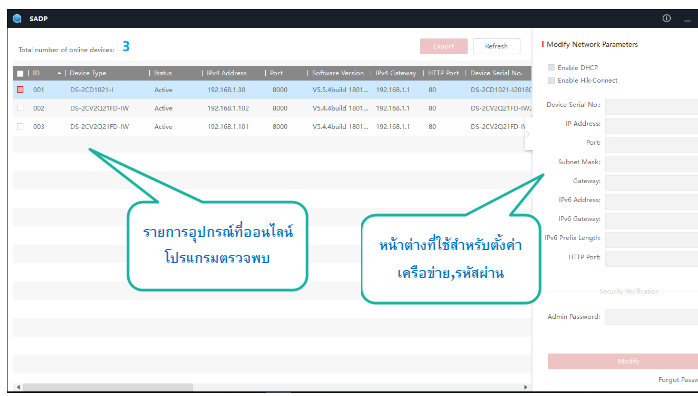The height and width of the screenshot is (396, 698).
Task: Sort by ID using the header arrow
Action: pyautogui.click(x=59, y=73)
